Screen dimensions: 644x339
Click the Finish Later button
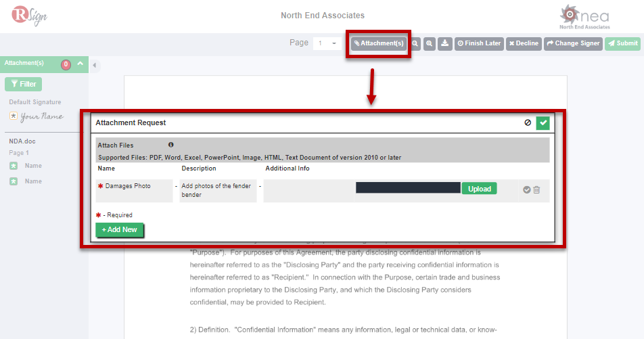pyautogui.click(x=479, y=43)
